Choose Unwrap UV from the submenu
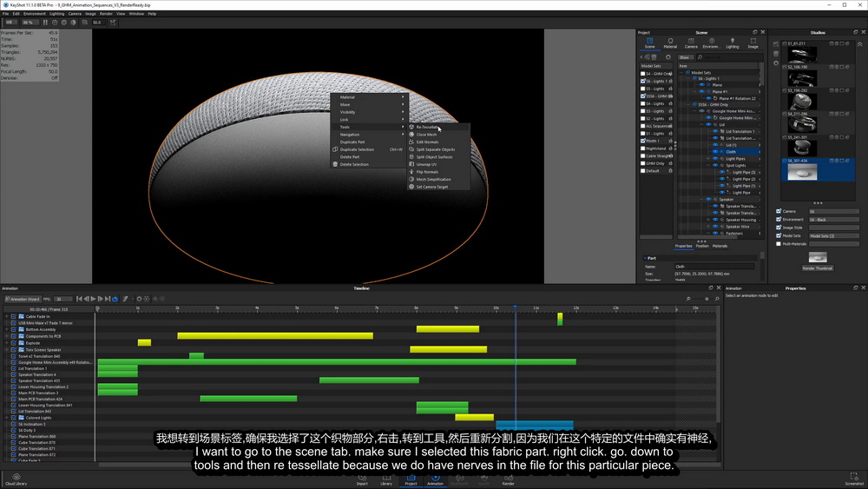Screen dimensions: 868x489 pos(437,164)
